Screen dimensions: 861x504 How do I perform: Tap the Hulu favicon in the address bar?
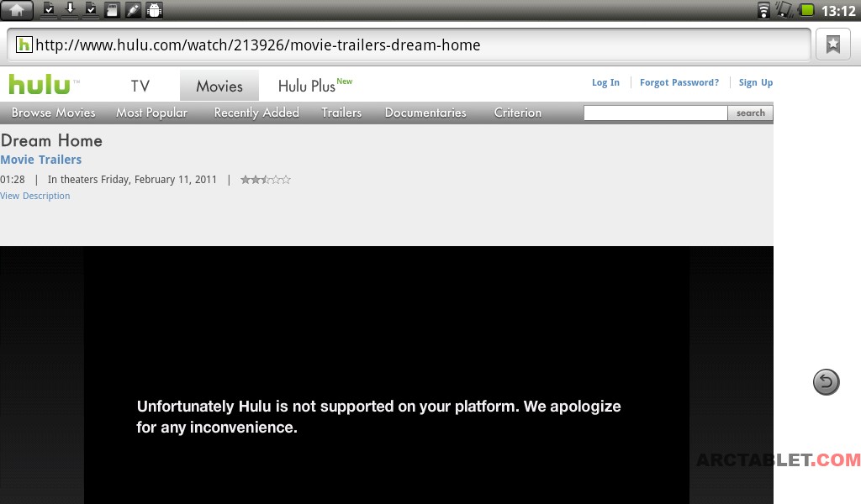[24, 45]
